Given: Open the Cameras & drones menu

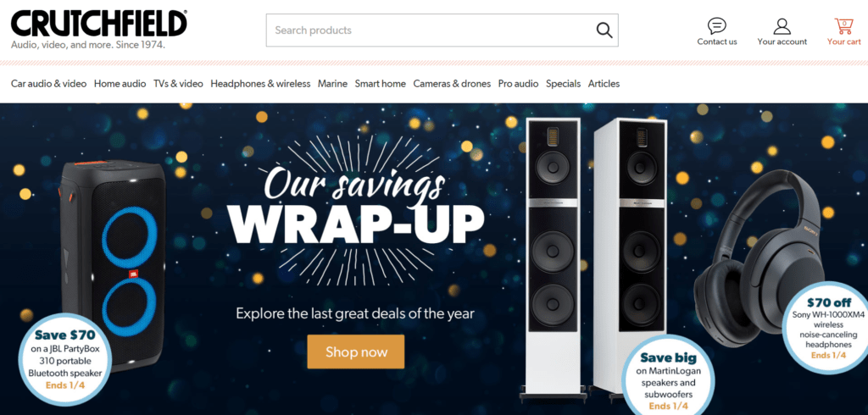Looking at the screenshot, I should (452, 84).
